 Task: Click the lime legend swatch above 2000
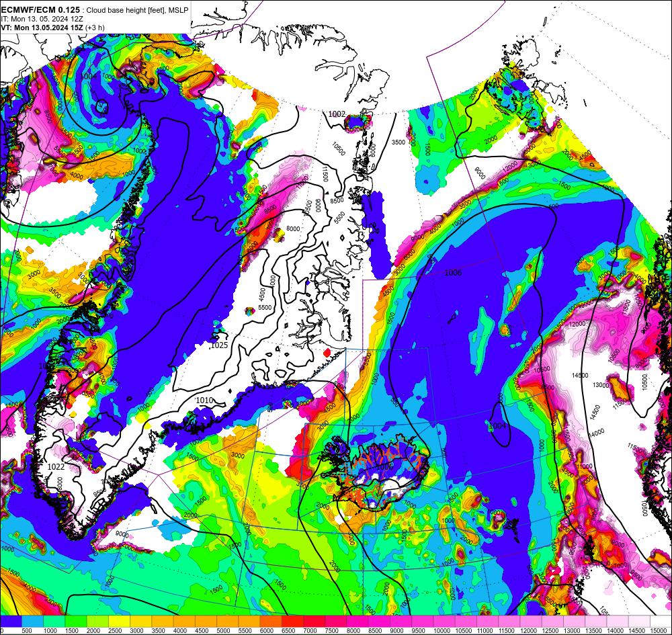pos(97,622)
